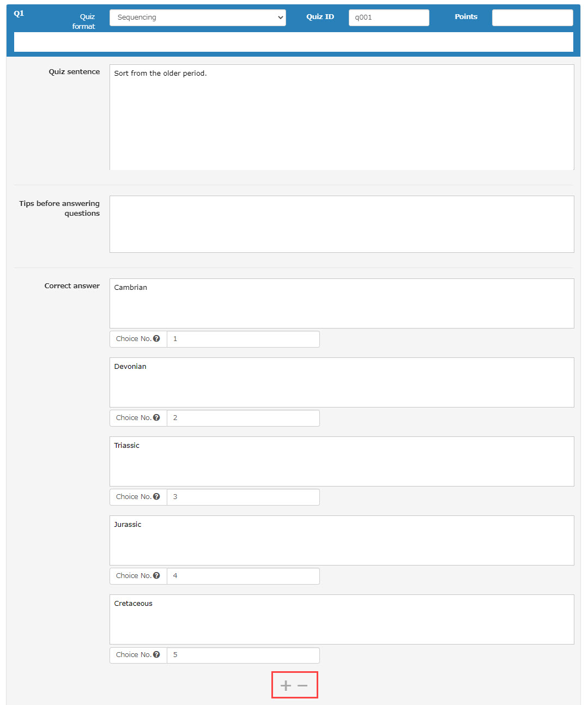This screenshot has height=705, width=588.
Task: Click the empty Points input field
Action: (x=532, y=17)
